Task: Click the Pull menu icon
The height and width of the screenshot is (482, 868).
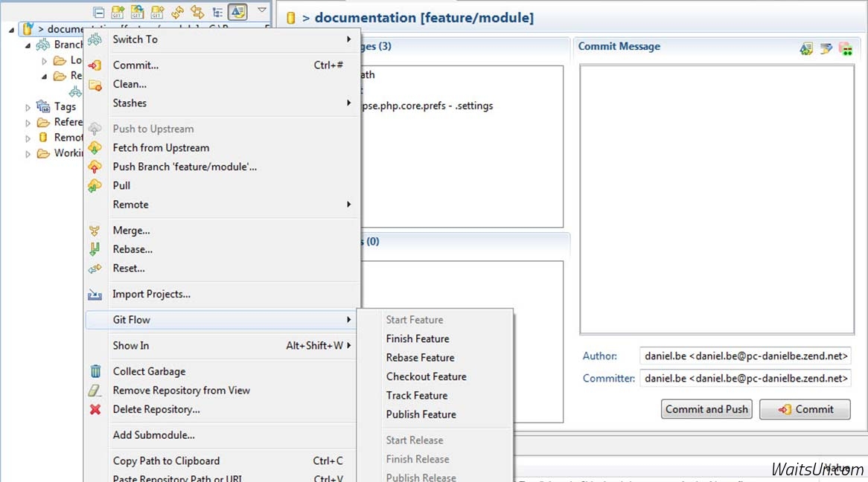Action: pyautogui.click(x=95, y=186)
